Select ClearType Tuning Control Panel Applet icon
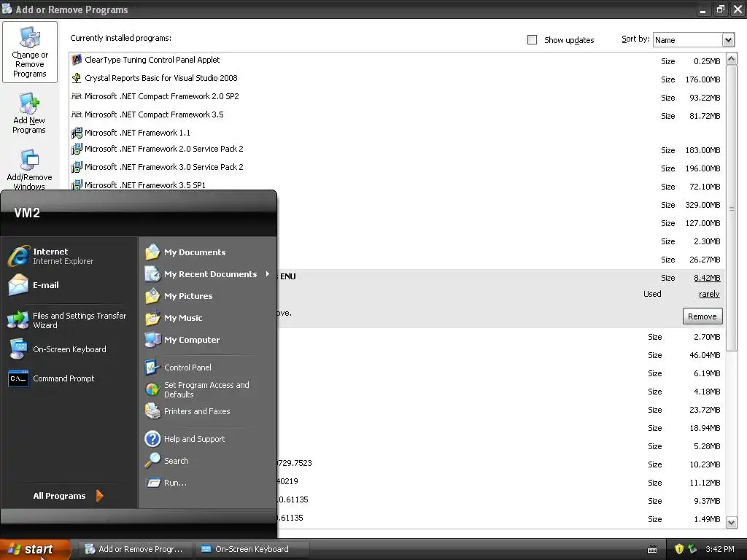This screenshot has width=747, height=560. click(76, 60)
